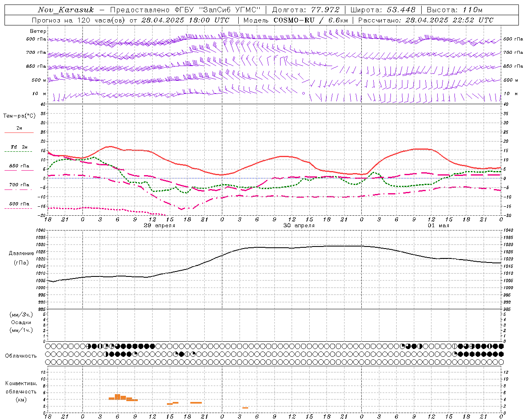Click the Облачность panel label

(x=21, y=356)
